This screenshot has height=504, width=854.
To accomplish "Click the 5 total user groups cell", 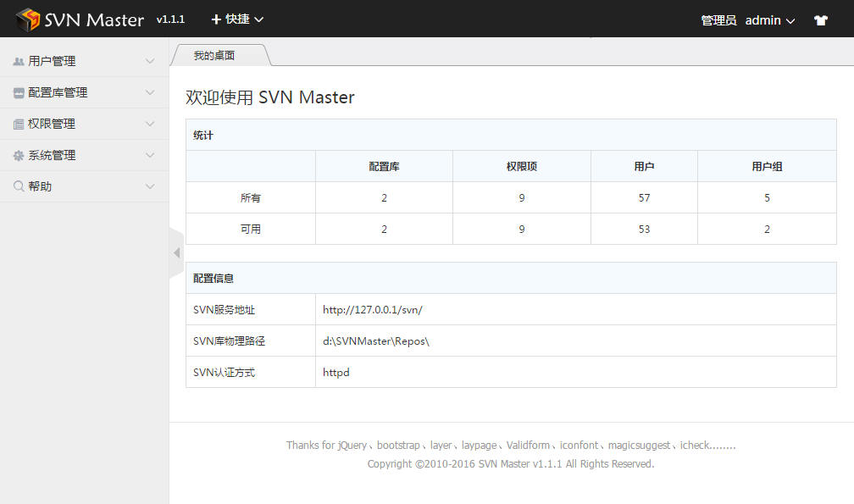I will [x=767, y=198].
